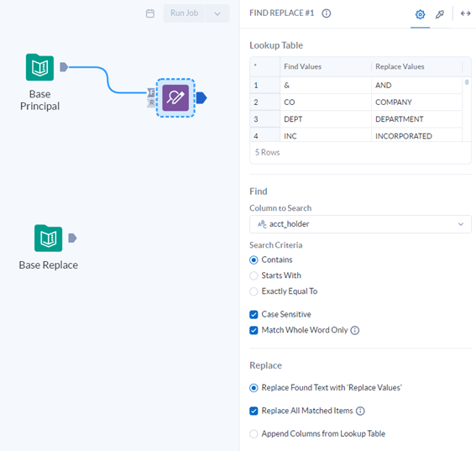Uncheck the Case Sensitive checkbox

[254, 314]
